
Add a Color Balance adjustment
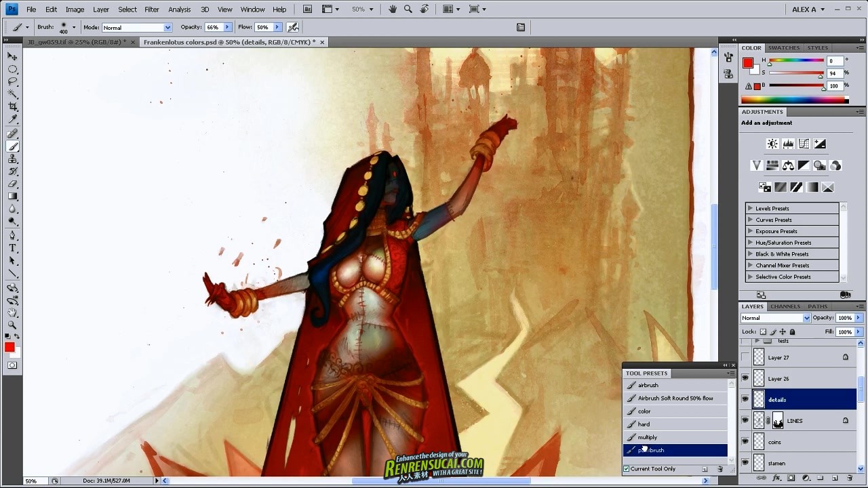[x=788, y=165]
